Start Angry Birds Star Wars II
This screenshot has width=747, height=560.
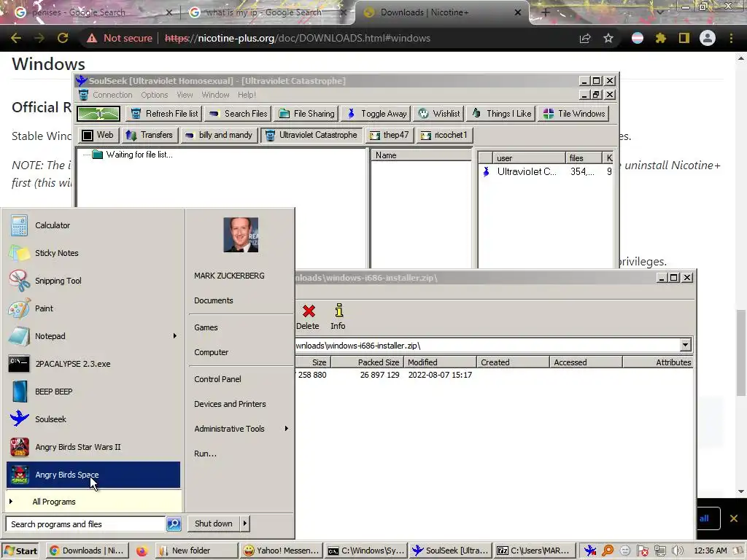(93, 447)
